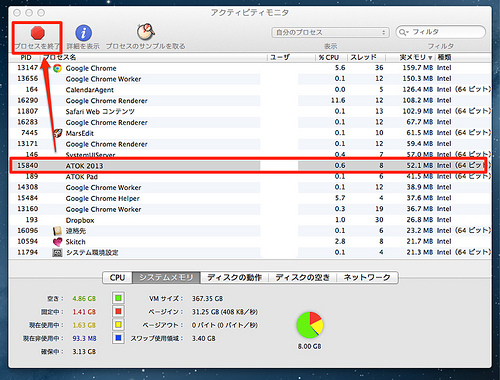Click the yellow active memory color swatch

(118, 325)
